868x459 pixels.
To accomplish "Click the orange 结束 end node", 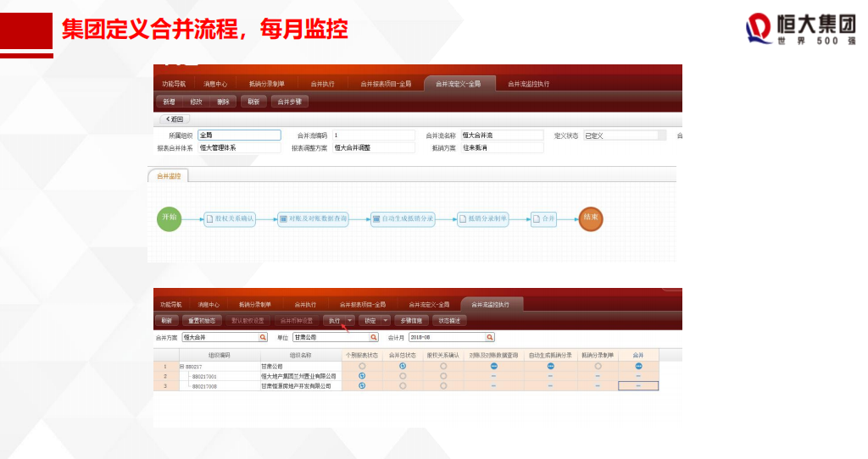I will pos(591,218).
